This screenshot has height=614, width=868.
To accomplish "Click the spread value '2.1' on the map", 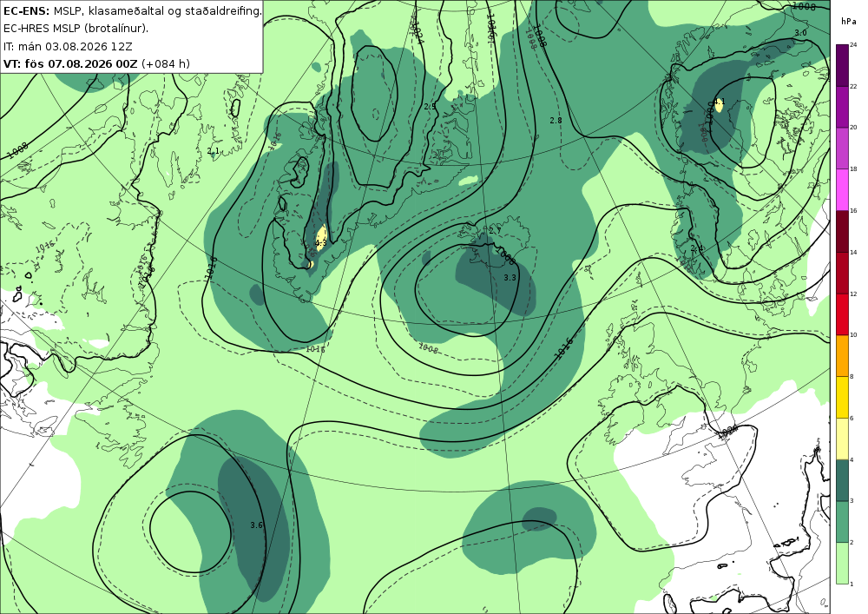I will (x=214, y=150).
